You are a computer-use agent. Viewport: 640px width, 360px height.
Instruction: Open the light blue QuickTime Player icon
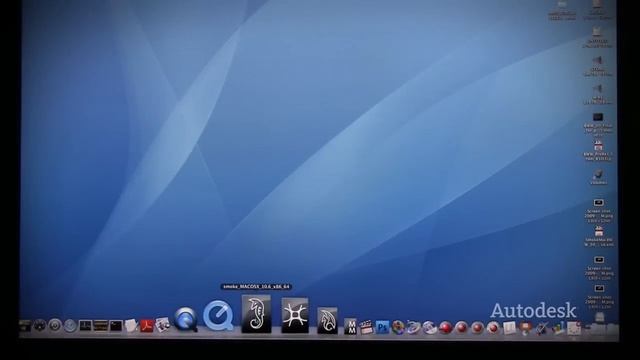pos(218,316)
